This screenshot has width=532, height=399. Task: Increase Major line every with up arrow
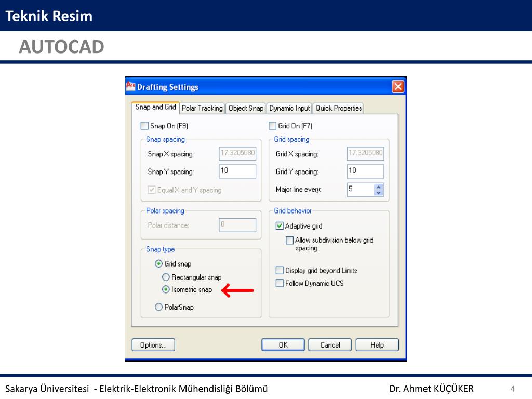tap(379, 187)
